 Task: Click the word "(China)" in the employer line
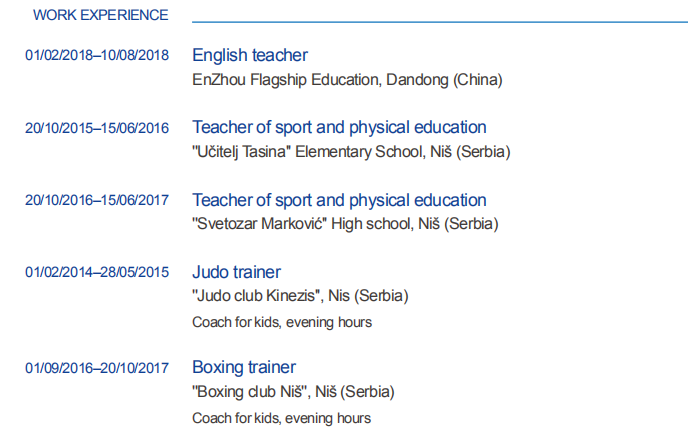pyautogui.click(x=478, y=79)
